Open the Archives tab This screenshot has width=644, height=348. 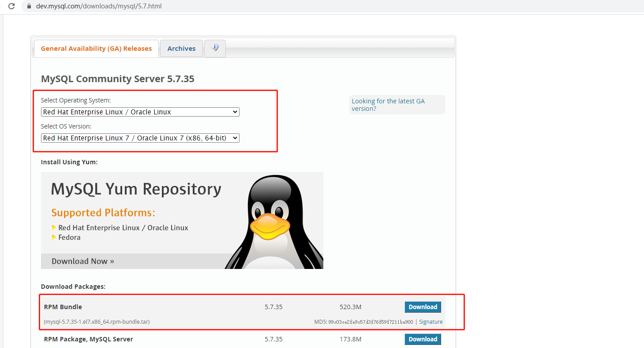181,49
